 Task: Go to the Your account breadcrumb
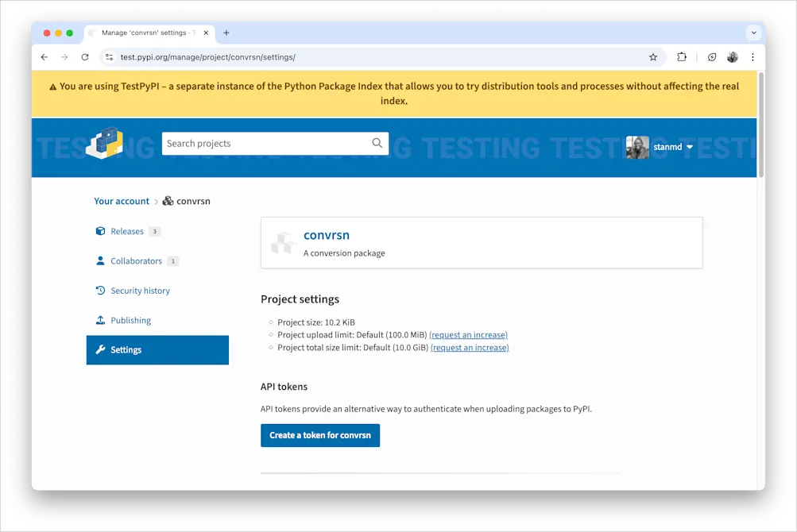(122, 201)
